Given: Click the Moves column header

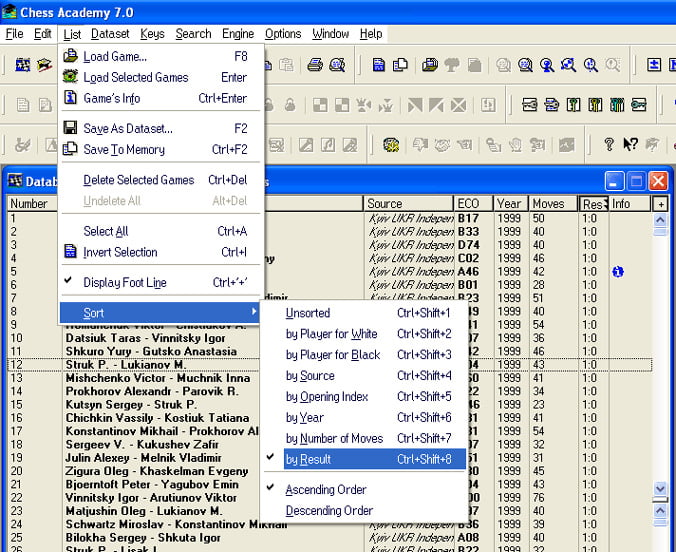Looking at the screenshot, I should tap(553, 204).
